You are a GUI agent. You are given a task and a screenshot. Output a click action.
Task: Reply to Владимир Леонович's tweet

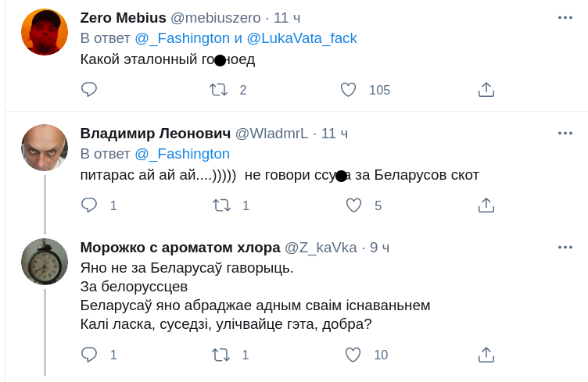pos(89,205)
